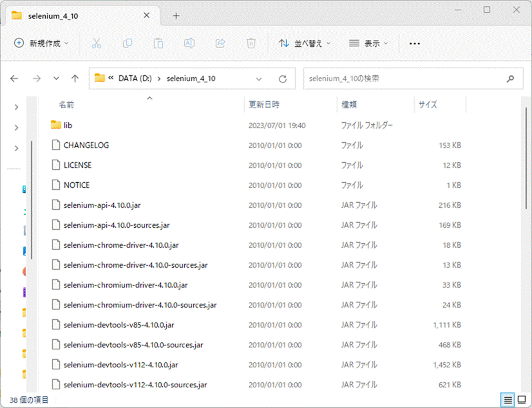532x408 pixels.
Task: Select selenium-devtools-v112-4.10.0-sources.jar file name
Action: click(x=135, y=385)
